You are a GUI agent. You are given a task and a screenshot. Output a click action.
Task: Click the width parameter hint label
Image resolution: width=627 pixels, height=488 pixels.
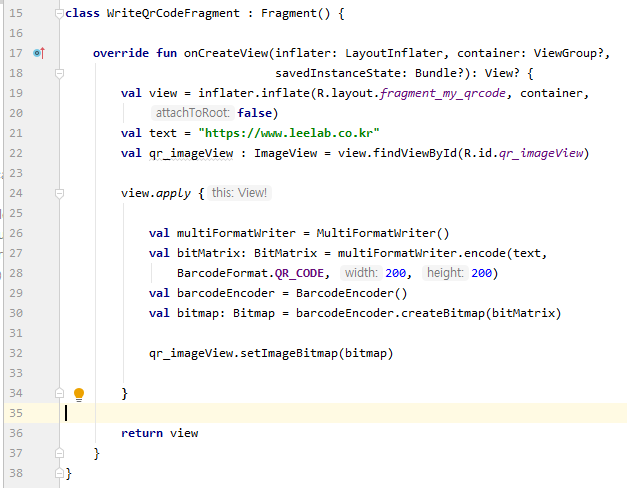pyautogui.click(x=360, y=273)
